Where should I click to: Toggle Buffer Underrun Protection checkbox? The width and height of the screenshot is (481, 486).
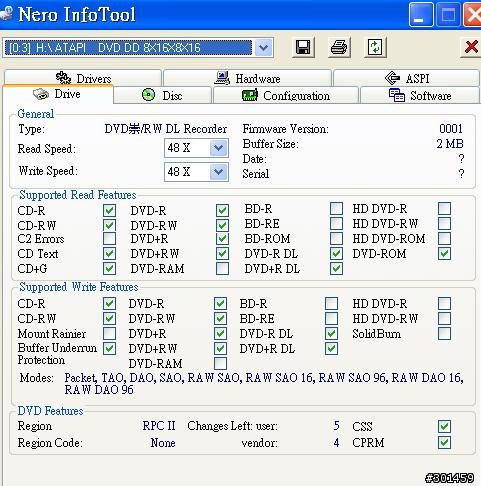(x=109, y=348)
